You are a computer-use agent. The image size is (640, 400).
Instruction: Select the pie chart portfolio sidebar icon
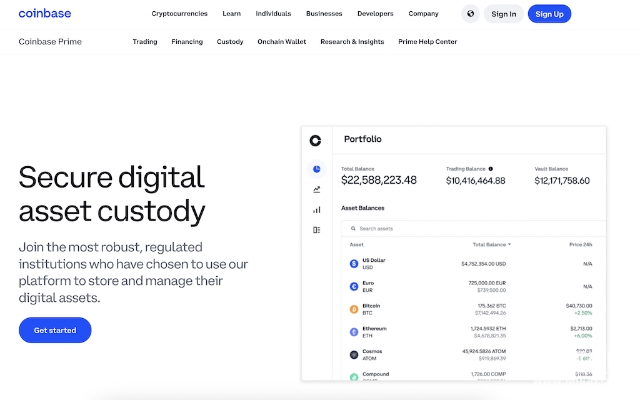click(x=316, y=169)
